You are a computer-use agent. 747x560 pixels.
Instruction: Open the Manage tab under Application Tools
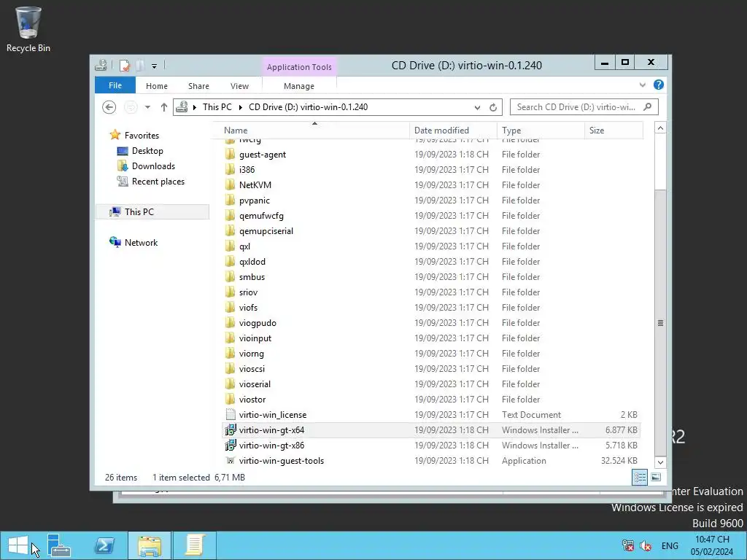click(299, 86)
